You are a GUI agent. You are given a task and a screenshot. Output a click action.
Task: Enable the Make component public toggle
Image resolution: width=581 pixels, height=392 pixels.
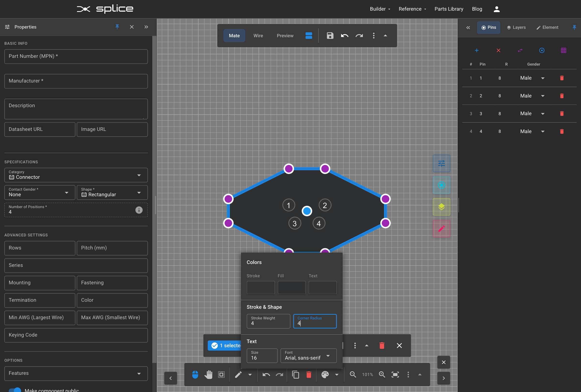[x=15, y=390]
